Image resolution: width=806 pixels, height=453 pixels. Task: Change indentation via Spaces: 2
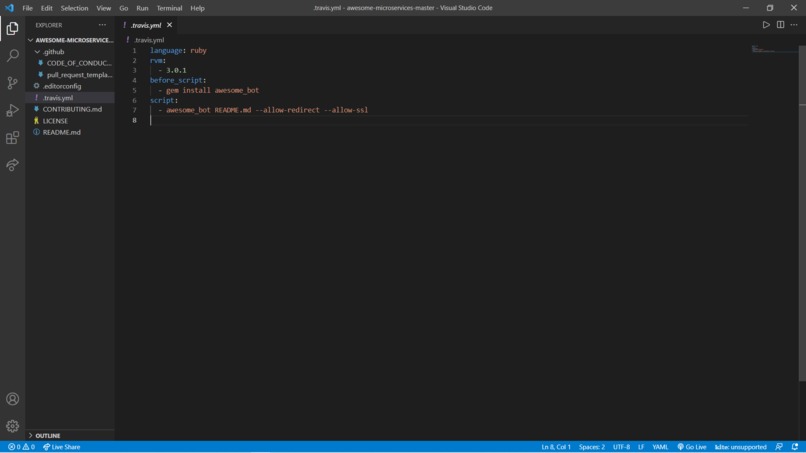[x=592, y=447]
